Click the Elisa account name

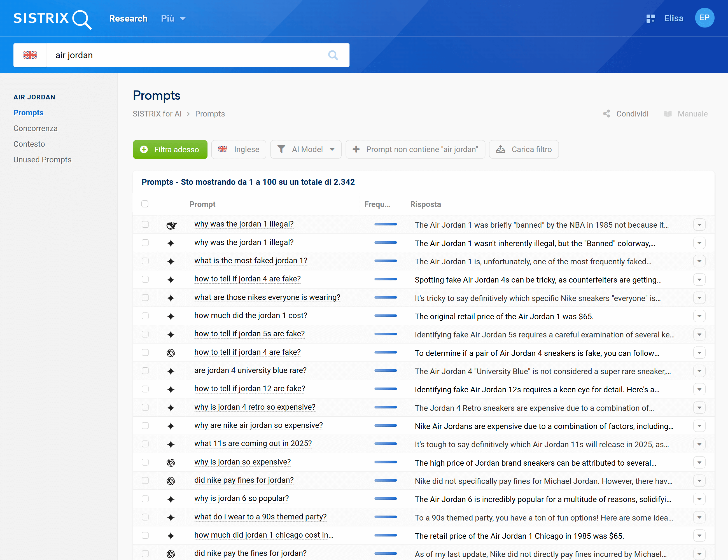coord(674,18)
